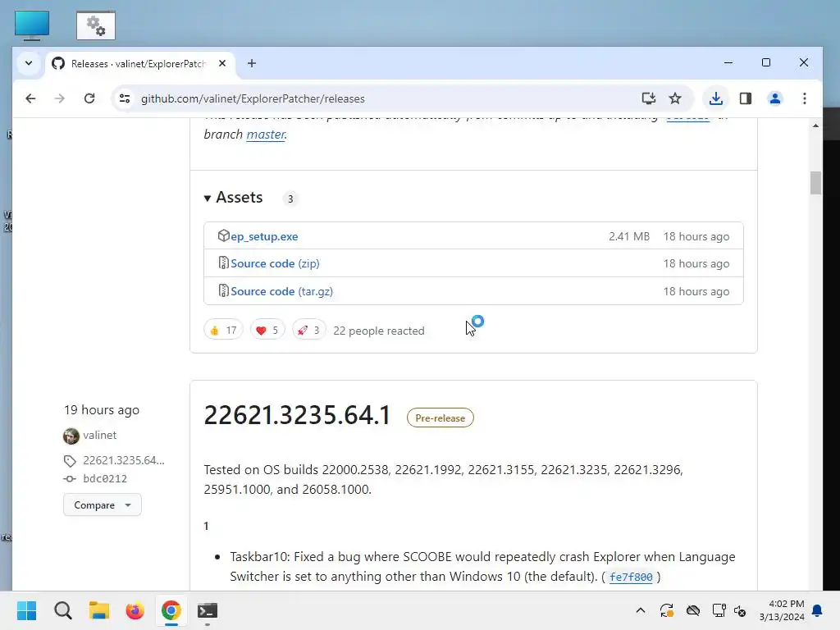
Task: Open the monitor desktop icon
Action: (32, 25)
